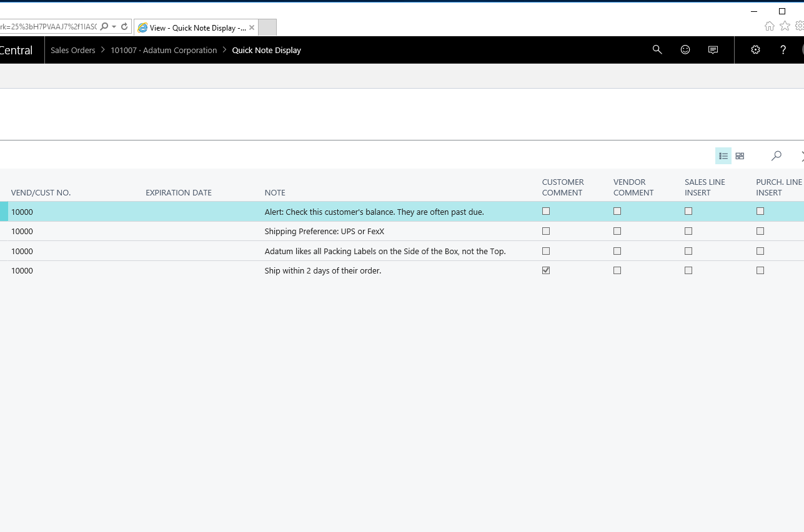Click the list search magnifier icon
Image resolution: width=804 pixels, height=532 pixels.
[x=777, y=156]
